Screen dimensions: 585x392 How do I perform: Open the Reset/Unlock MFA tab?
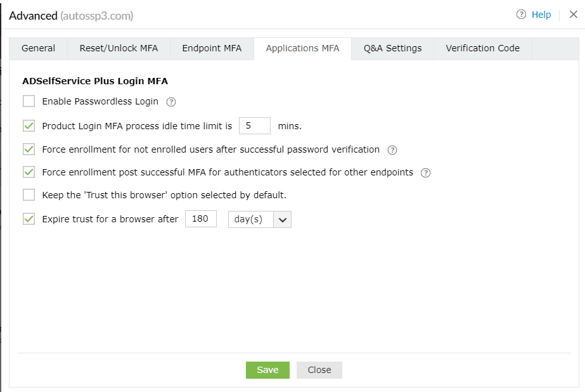tap(119, 48)
